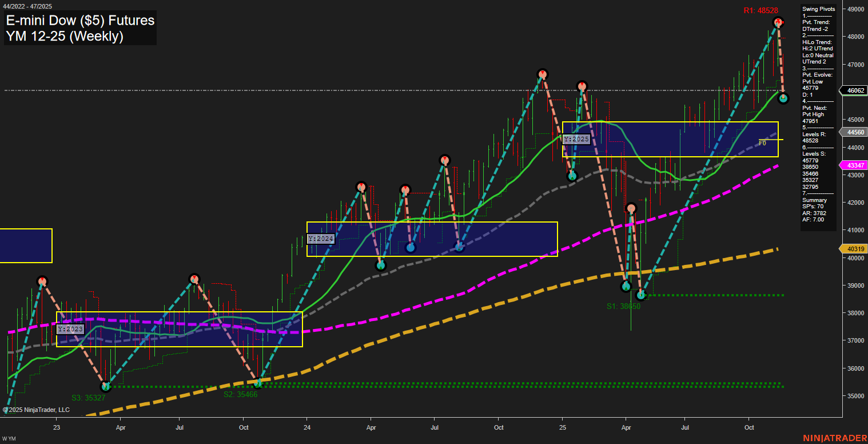Click the 35000 price axis label
Image resolution: width=868 pixels, height=444 pixels.
[855, 397]
